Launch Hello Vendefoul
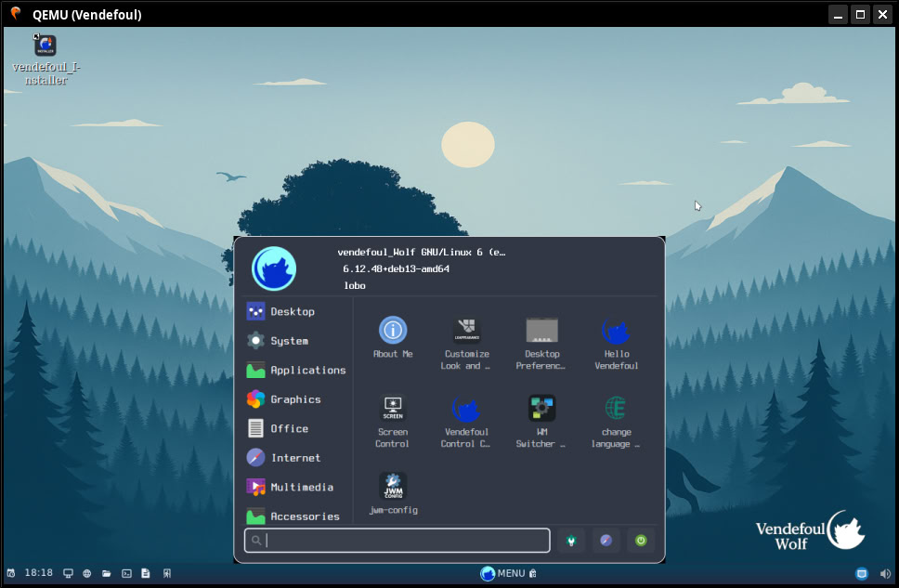Image resolution: width=899 pixels, height=588 pixels. (617, 343)
